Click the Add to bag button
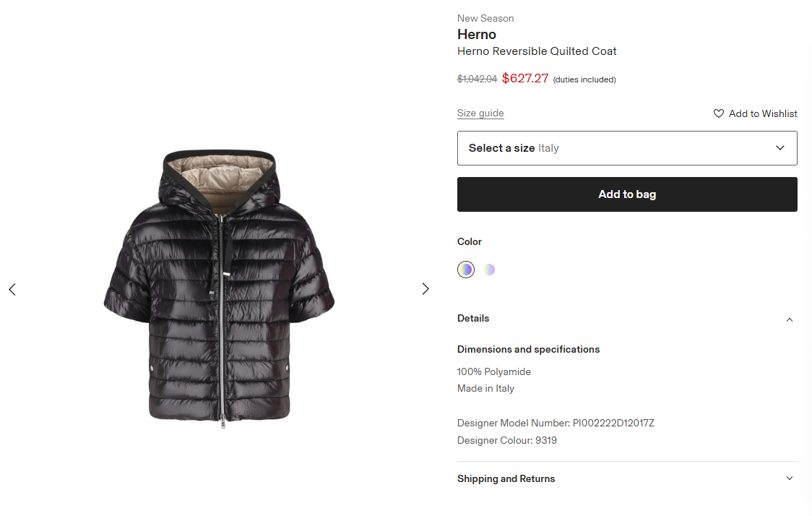Screen dimensions: 812x516 click(627, 194)
